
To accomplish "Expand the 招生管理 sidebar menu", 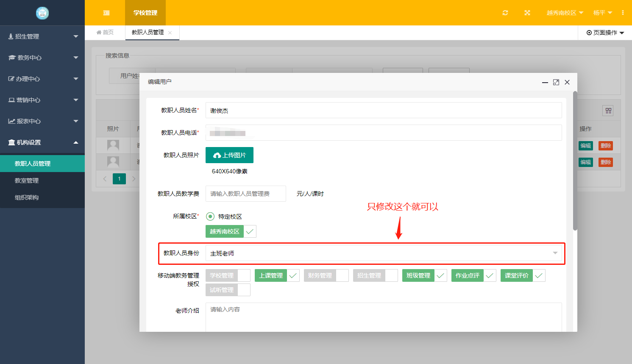I will pyautogui.click(x=42, y=36).
